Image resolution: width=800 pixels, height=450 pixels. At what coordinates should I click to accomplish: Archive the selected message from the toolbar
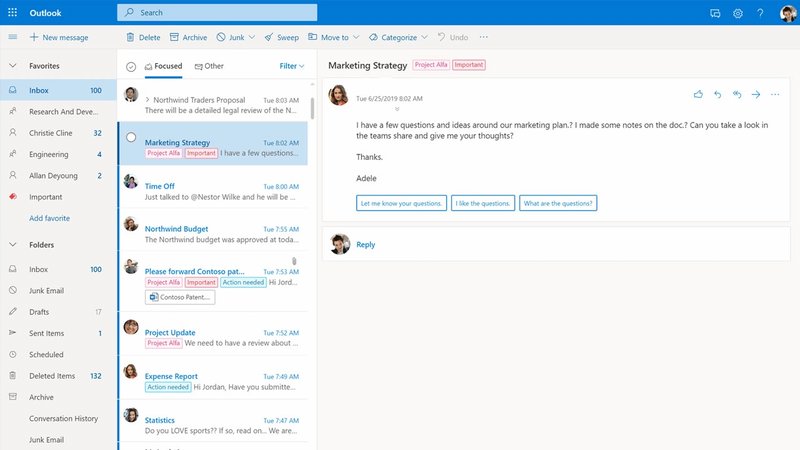(188, 37)
